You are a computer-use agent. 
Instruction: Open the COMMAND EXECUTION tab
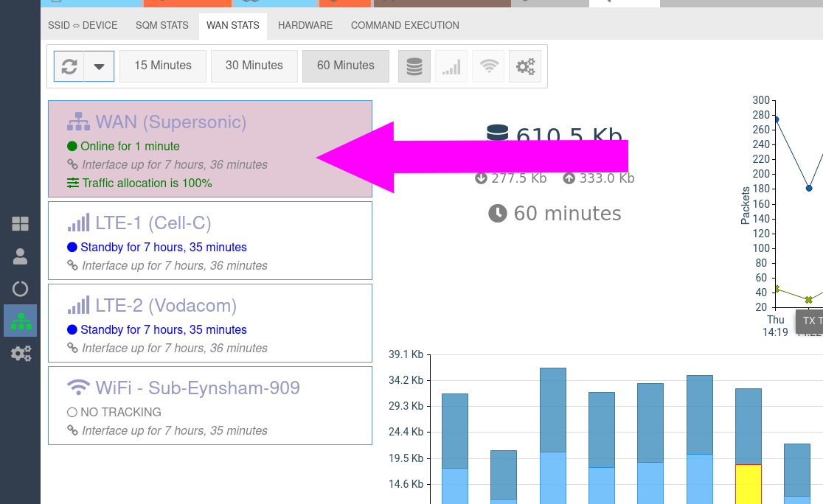(x=405, y=25)
